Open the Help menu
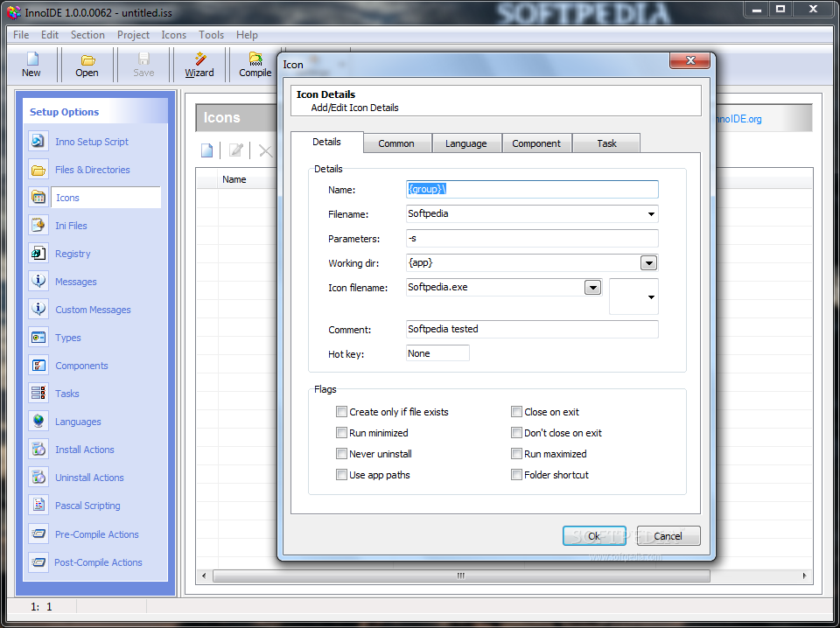This screenshot has height=628, width=840. (x=247, y=35)
